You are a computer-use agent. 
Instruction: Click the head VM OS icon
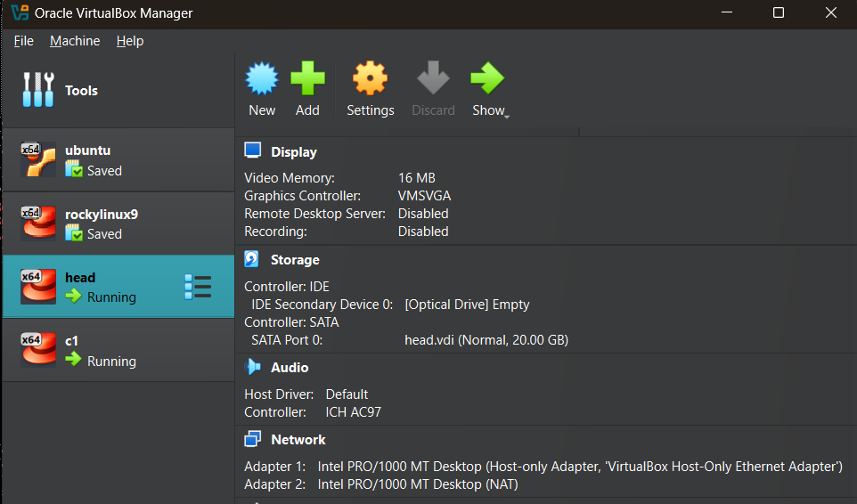point(38,286)
